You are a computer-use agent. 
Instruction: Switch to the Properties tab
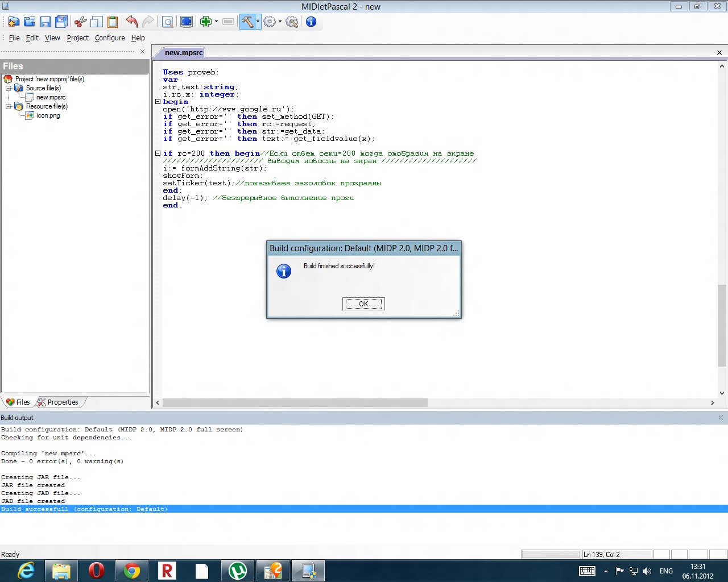(62, 402)
